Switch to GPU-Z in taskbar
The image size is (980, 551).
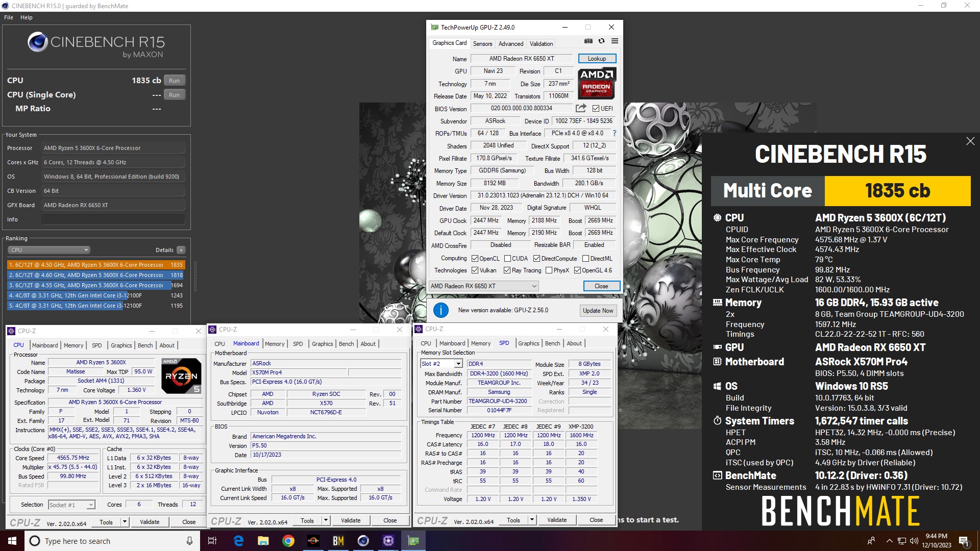(x=413, y=541)
